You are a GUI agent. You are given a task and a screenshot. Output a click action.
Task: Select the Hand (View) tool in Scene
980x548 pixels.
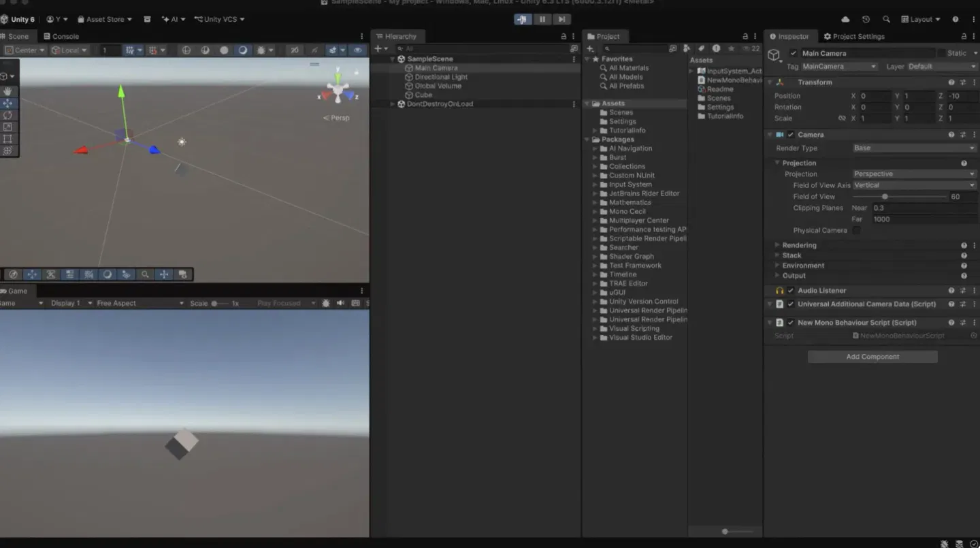point(8,91)
